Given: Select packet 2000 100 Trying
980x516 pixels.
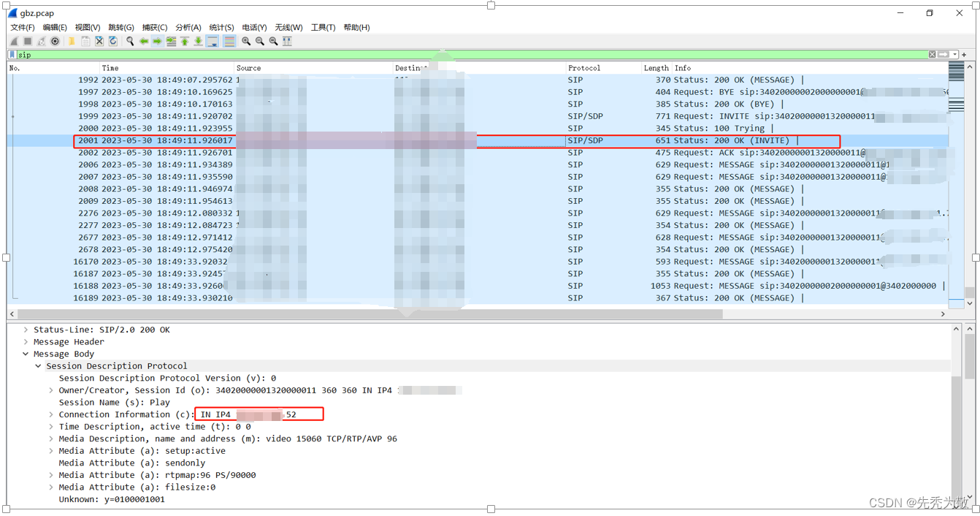Looking at the screenshot, I should (x=478, y=128).
